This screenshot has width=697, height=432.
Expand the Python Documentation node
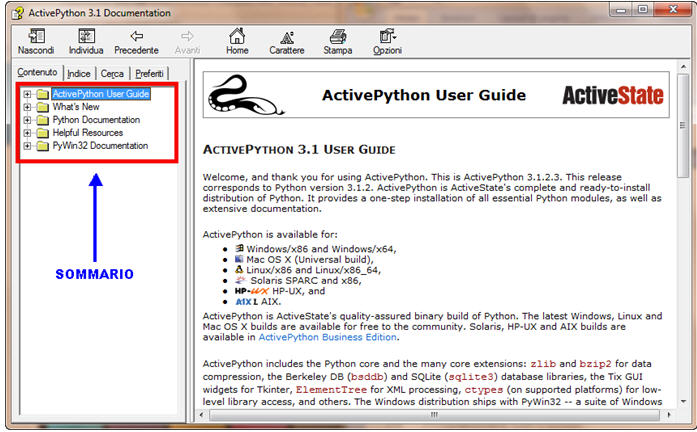point(27,120)
